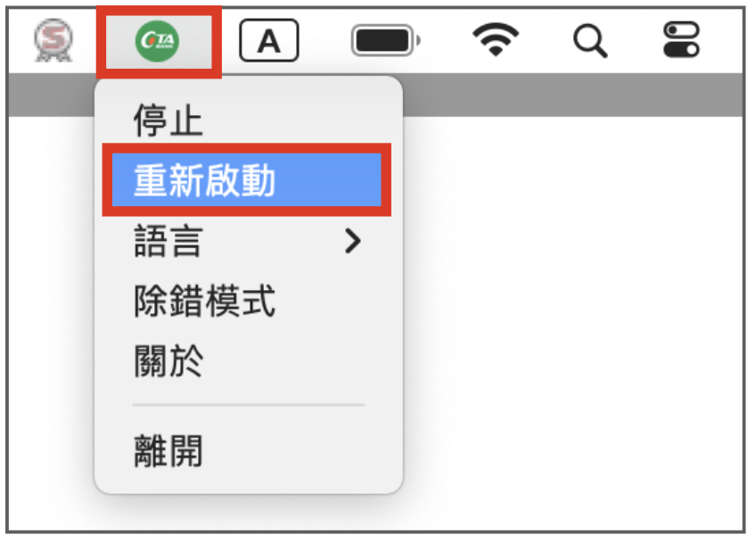The image size is (756, 546).
Task: Click empty menu space right of 關於
Action: pyautogui.click(x=299, y=360)
